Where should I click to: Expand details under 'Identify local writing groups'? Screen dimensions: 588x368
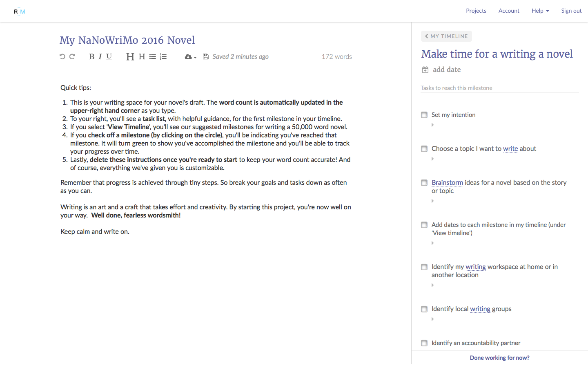tap(432, 319)
